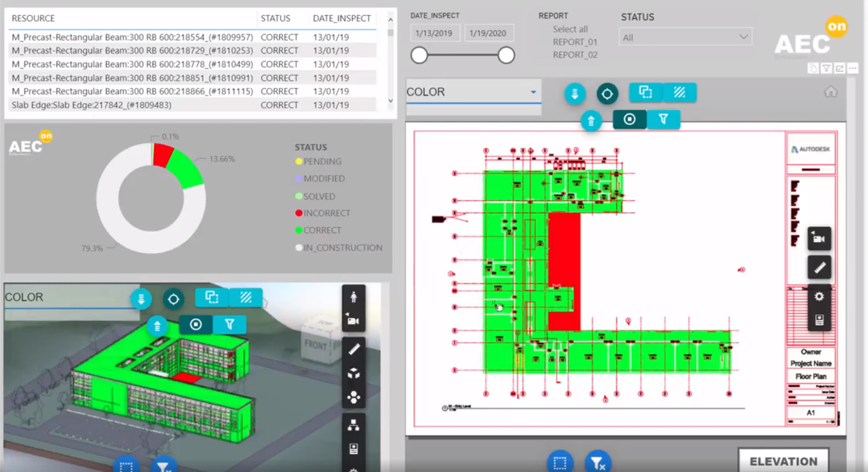This screenshot has height=472, width=868.
Task: Open the COLOR dropdown in the 3D viewer
Action: [71, 297]
